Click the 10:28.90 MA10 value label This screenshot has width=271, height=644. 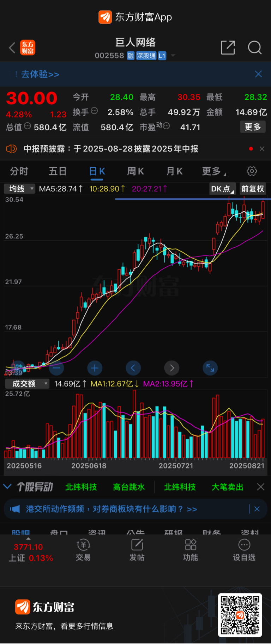(x=107, y=189)
